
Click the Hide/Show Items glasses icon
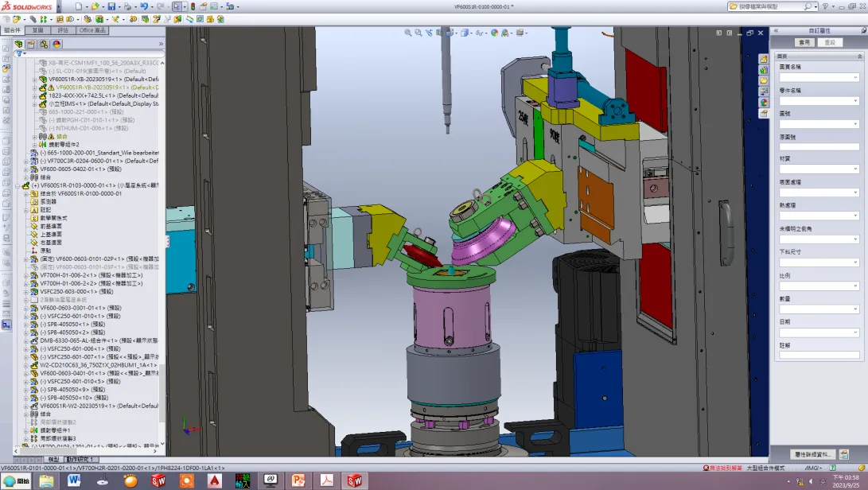pyautogui.click(x=480, y=33)
